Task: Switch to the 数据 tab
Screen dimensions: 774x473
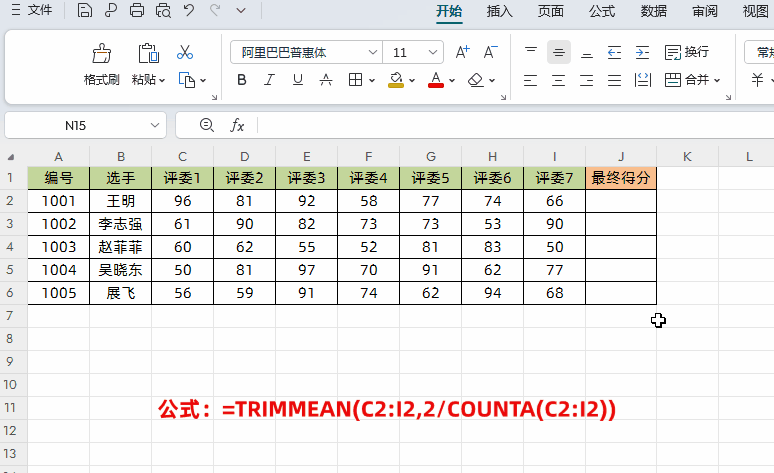Action: pyautogui.click(x=654, y=11)
